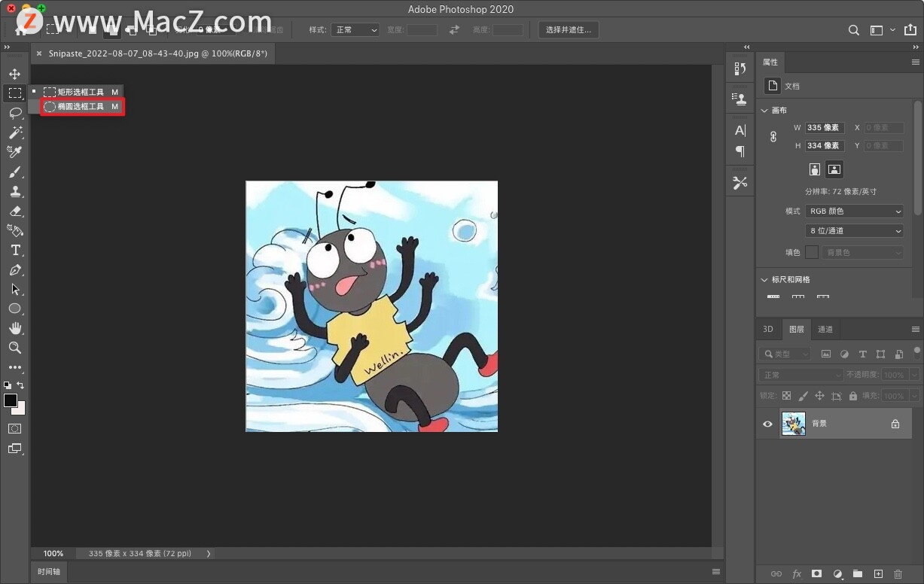
Task: Open the Paragraph panel icon
Action: pyautogui.click(x=740, y=151)
